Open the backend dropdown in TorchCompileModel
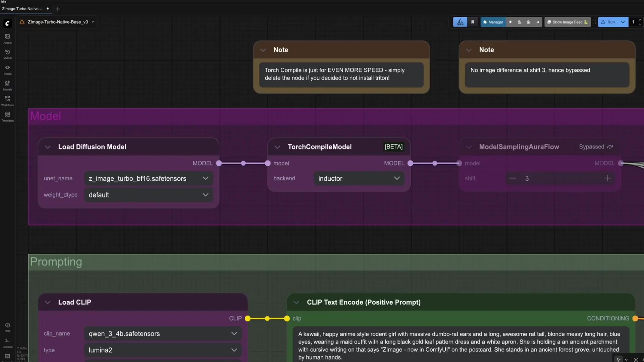This screenshot has width=644, height=362. click(x=359, y=178)
